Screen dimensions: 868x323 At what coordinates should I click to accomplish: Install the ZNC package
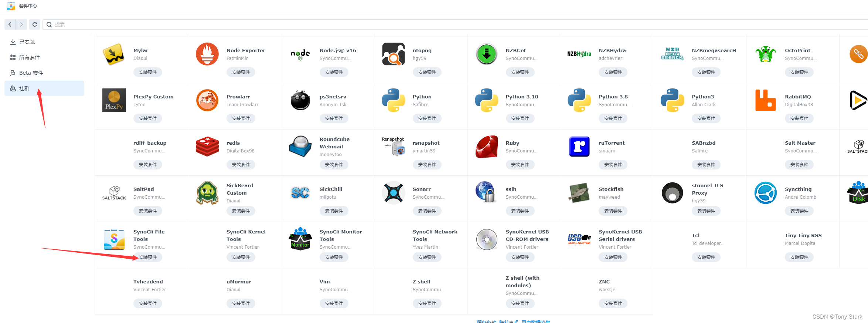coord(613,303)
